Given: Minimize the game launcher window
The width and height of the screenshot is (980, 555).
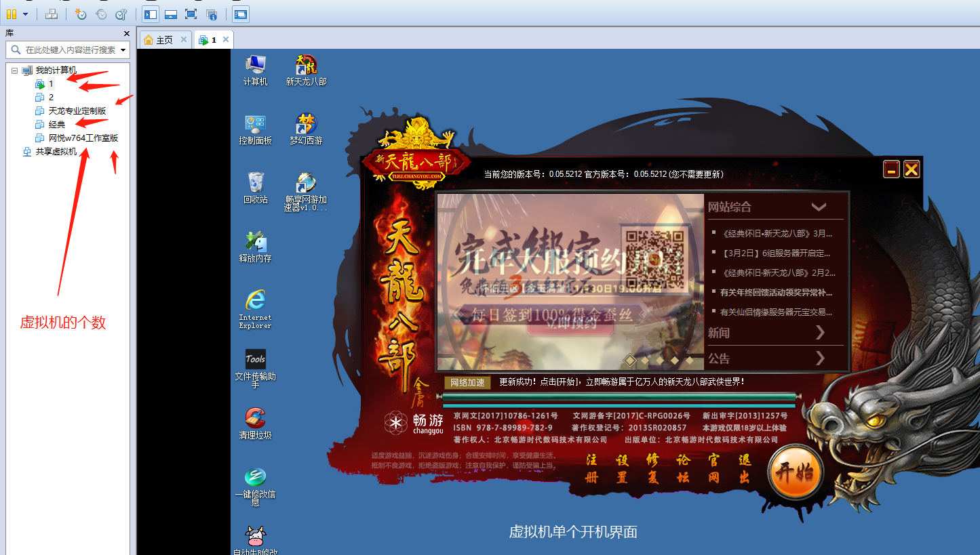Looking at the screenshot, I should pyautogui.click(x=892, y=169).
